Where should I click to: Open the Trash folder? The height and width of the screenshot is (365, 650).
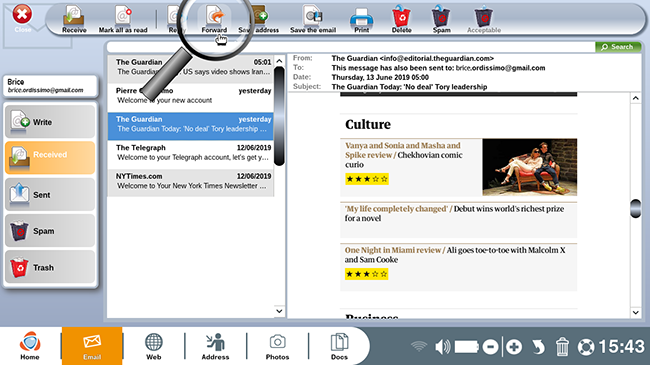click(x=50, y=267)
